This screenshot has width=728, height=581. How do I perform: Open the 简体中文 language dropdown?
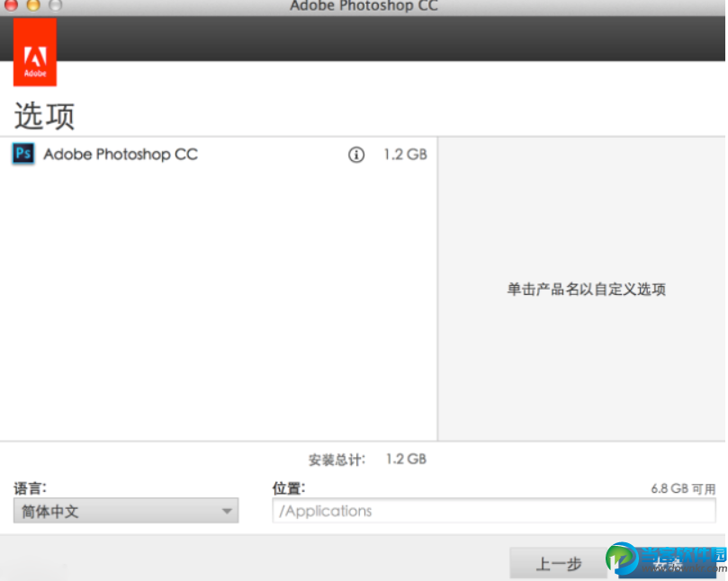126,511
